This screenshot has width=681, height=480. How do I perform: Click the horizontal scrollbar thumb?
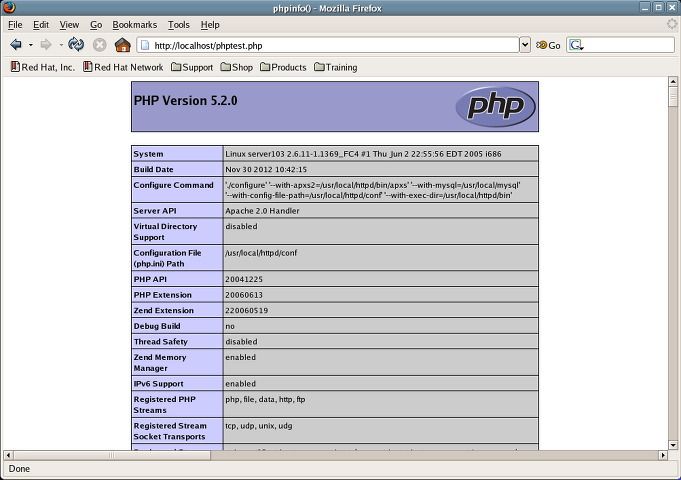coord(112,455)
